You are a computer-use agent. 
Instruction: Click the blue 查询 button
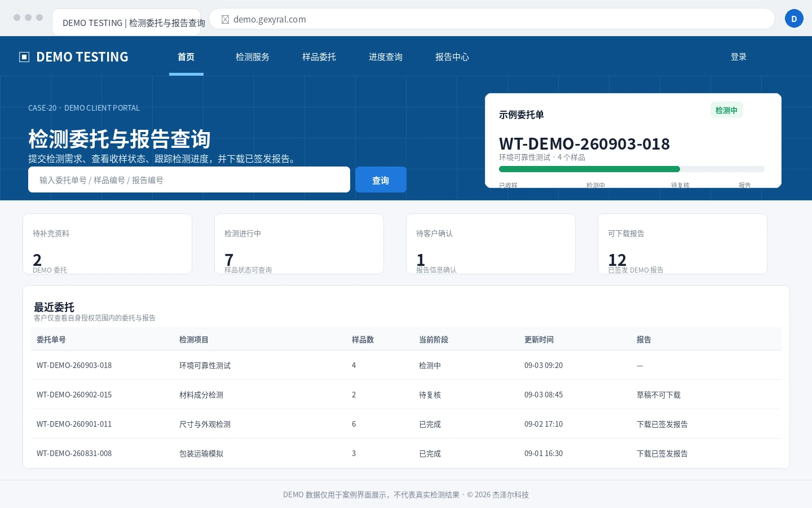[x=381, y=179]
